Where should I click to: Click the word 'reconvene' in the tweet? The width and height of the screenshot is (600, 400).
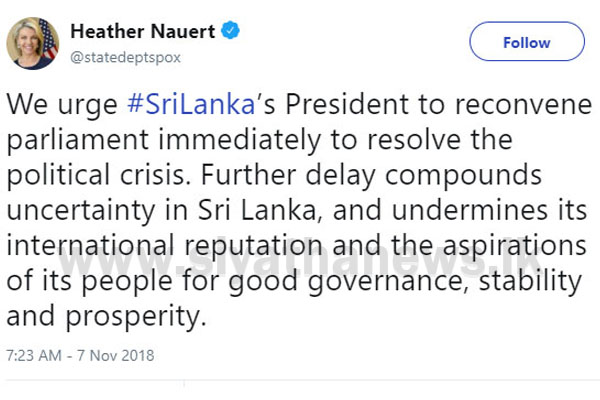tap(523, 104)
